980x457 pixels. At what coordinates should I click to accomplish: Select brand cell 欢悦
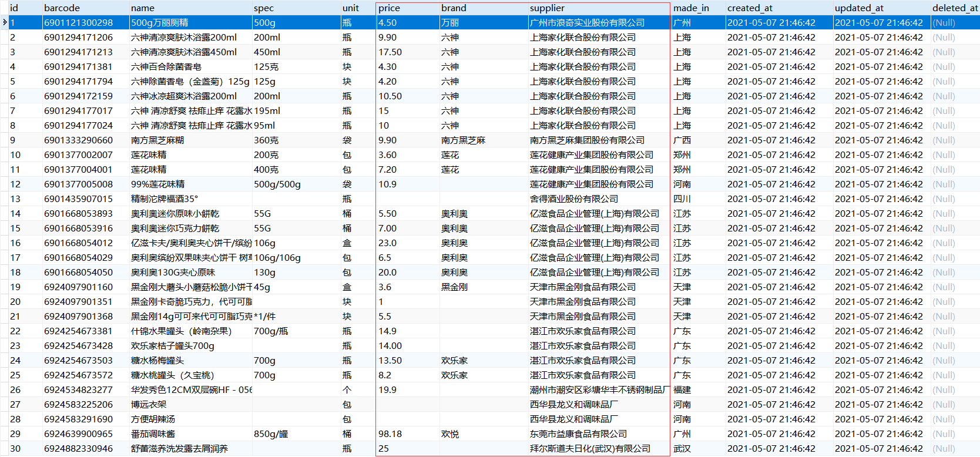click(x=484, y=434)
